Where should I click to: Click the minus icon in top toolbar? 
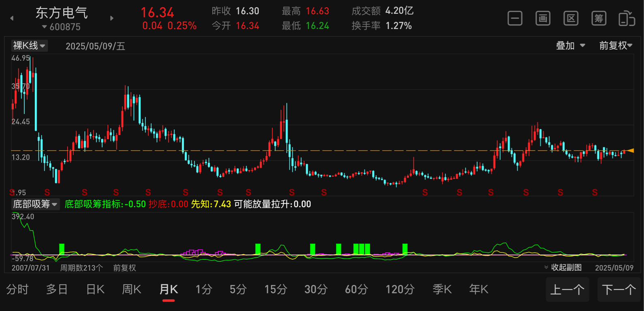pyautogui.click(x=515, y=19)
